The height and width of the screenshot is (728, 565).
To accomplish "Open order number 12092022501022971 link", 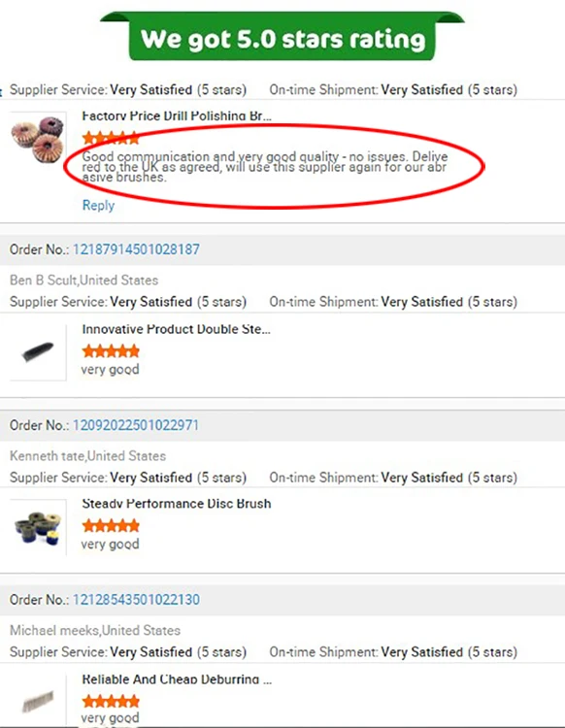I will tap(136, 425).
